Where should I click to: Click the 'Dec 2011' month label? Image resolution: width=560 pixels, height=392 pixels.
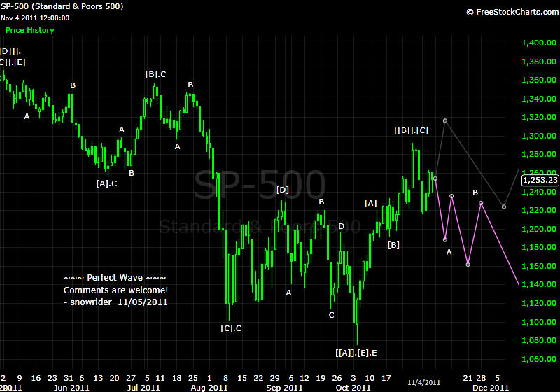[491, 388]
